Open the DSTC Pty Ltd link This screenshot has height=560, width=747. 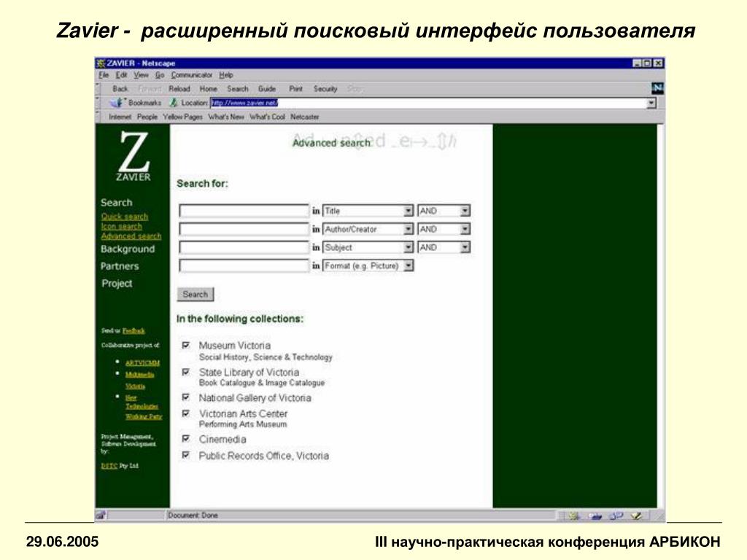[x=120, y=466]
